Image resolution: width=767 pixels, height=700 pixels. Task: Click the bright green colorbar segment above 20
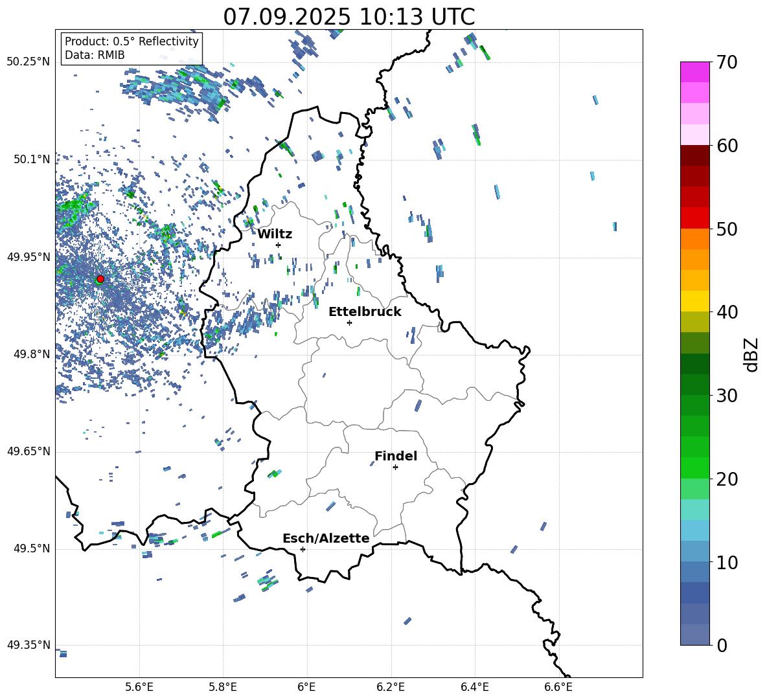694,468
